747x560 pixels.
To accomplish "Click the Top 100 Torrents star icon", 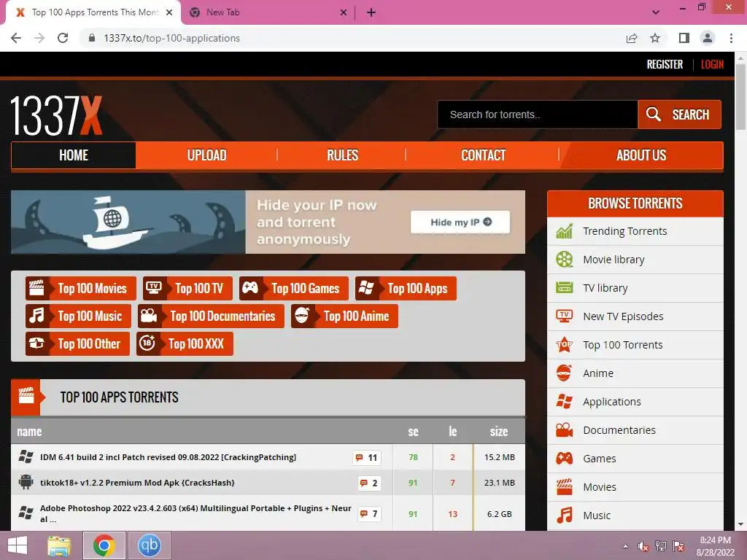I will (x=565, y=345).
